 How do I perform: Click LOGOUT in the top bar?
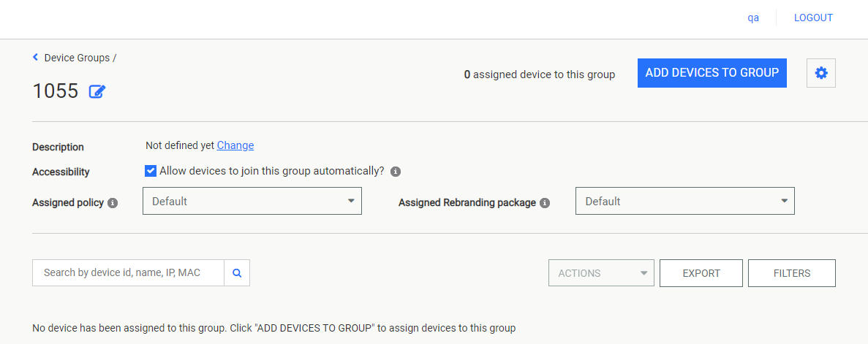coord(813,18)
